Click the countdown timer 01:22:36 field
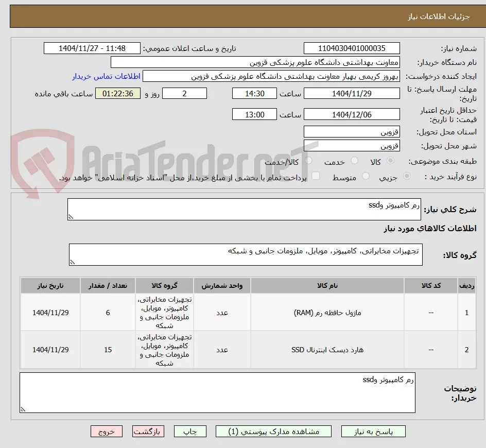 tap(118, 93)
